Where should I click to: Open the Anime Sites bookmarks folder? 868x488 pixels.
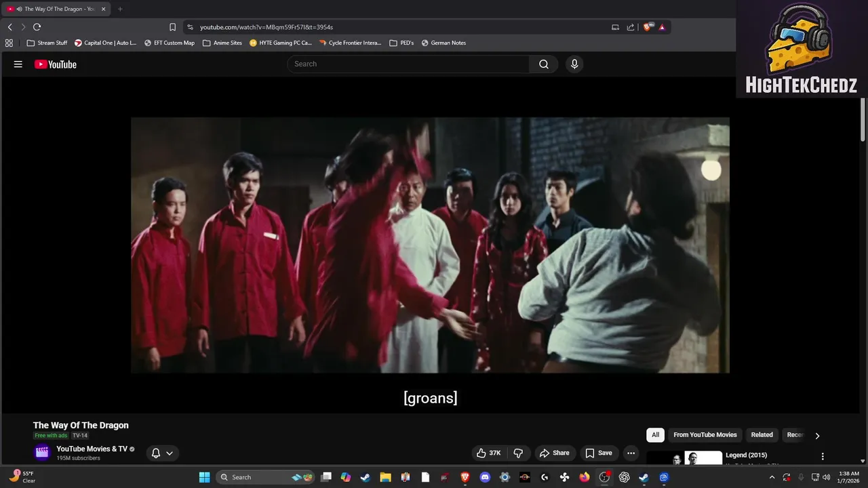coord(222,43)
